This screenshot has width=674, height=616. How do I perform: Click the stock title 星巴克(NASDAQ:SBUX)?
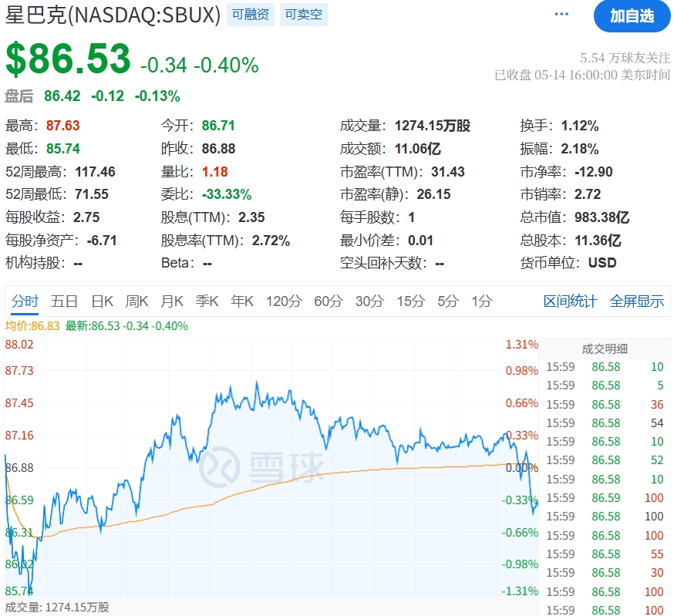point(113,15)
